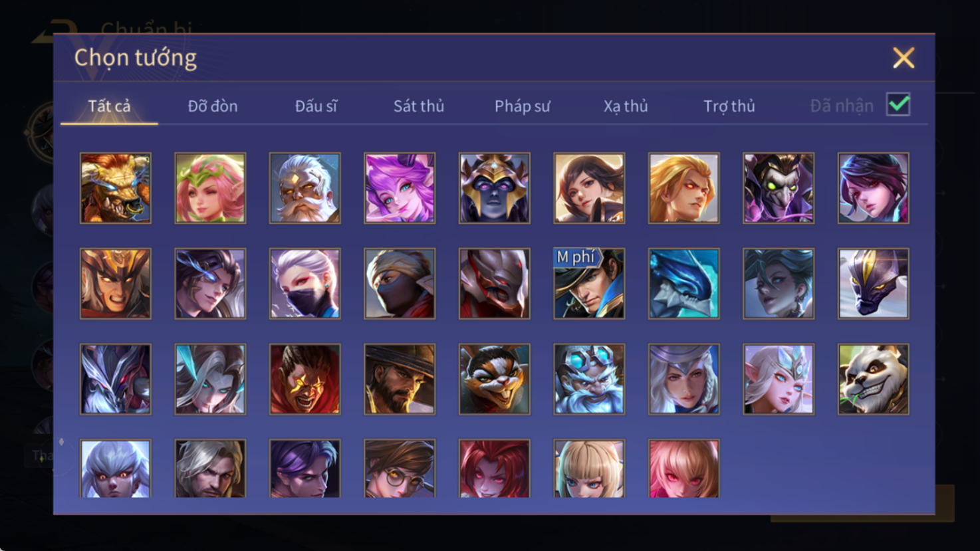
Task: Pick the goggles-wearing blue-bearded dwarf hero
Action: click(589, 380)
